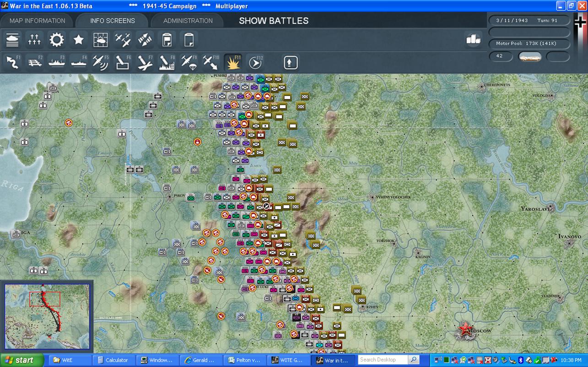The width and height of the screenshot is (588, 367).
Task: Open the Losses screen with crosses icon
Action: pyautogui.click(x=34, y=40)
